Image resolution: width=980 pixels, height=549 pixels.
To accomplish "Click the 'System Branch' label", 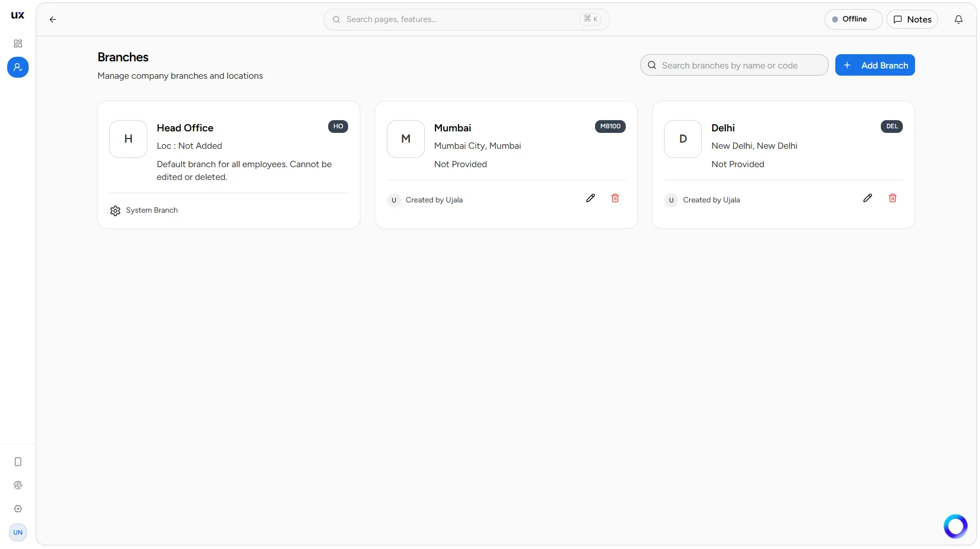I will click(152, 210).
